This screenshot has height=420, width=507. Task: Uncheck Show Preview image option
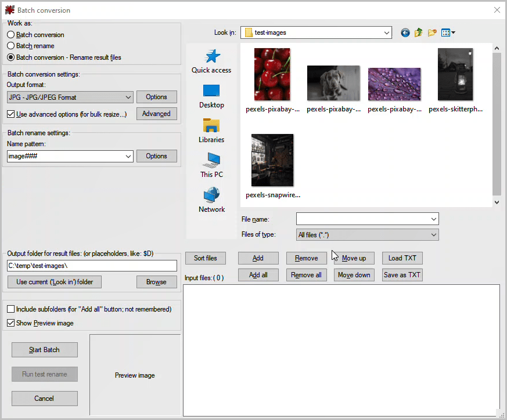tap(11, 323)
